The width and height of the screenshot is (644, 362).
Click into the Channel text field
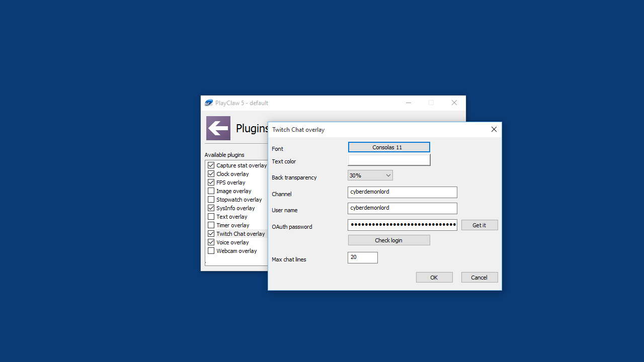(x=402, y=192)
